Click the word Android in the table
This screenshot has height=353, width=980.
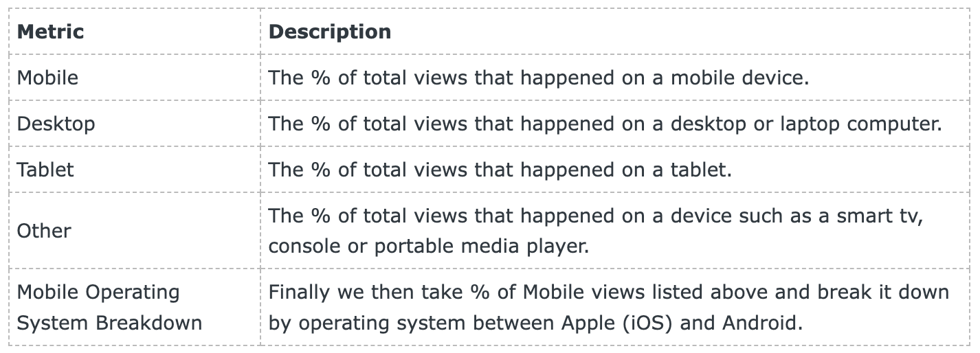[x=763, y=323]
